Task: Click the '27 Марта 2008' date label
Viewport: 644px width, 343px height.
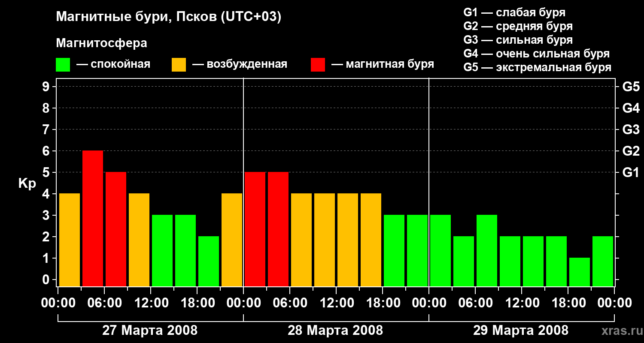Action: click(x=150, y=331)
